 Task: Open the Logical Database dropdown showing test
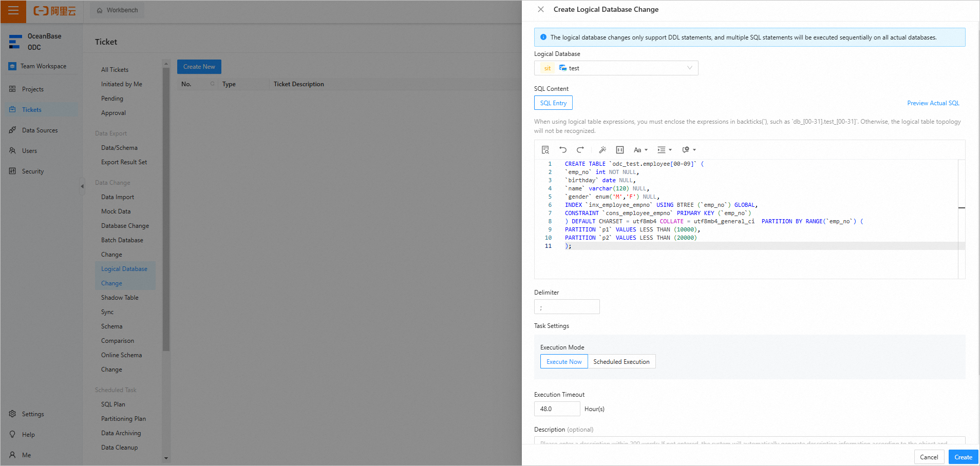[616, 68]
